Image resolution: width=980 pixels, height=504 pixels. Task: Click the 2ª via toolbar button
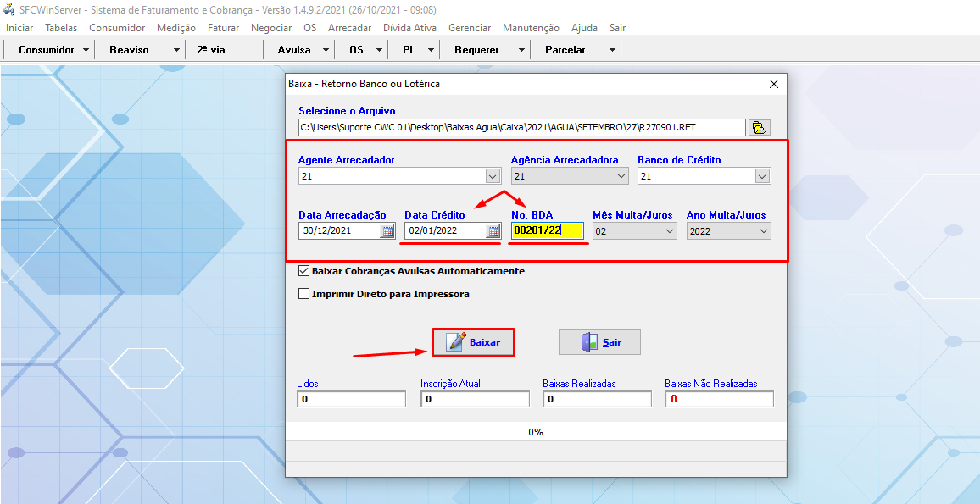click(x=211, y=50)
